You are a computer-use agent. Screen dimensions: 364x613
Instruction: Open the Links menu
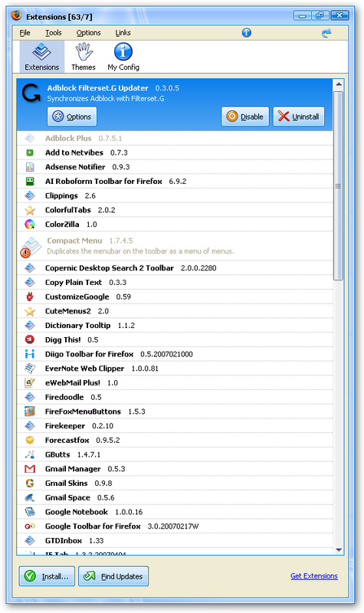[x=123, y=33]
